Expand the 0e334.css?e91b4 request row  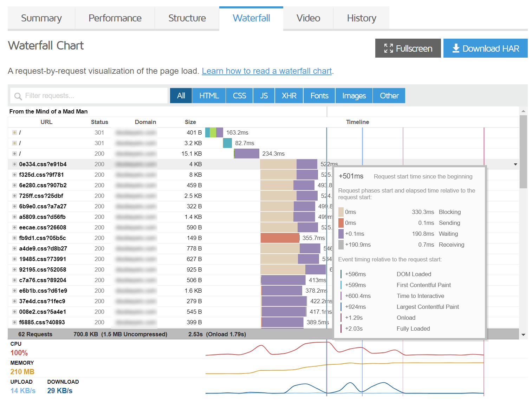pyautogui.click(x=14, y=164)
